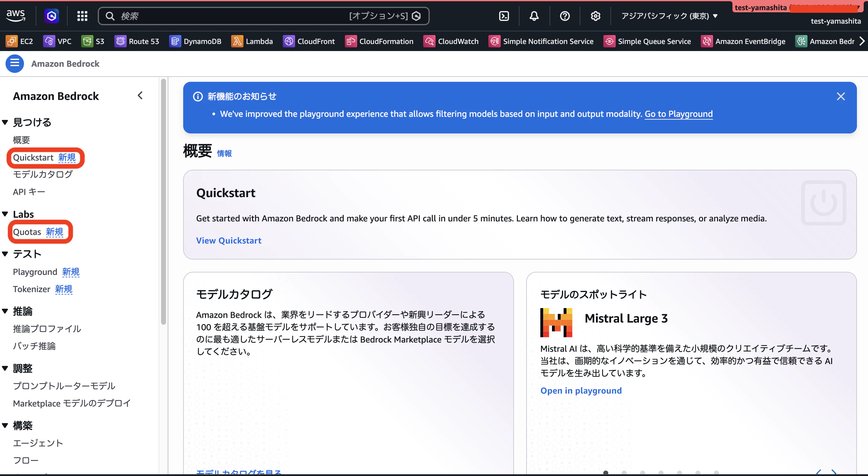Open フロー in the side navigation

pyautogui.click(x=26, y=460)
